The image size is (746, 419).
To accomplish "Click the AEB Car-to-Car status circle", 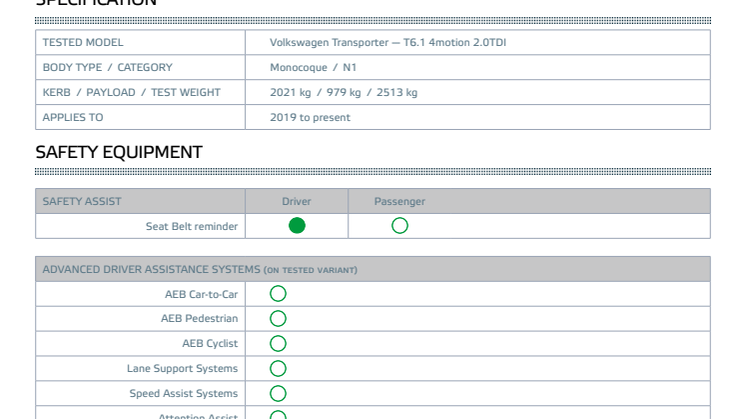I will click(x=278, y=293).
